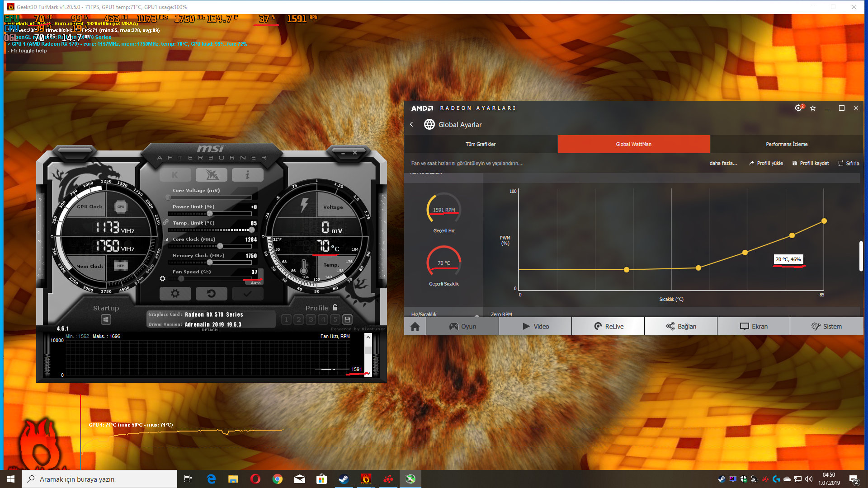Screen dimensions: 868x488
Task: Click the Radeon Settings vertical scrollbar
Action: [861, 256]
